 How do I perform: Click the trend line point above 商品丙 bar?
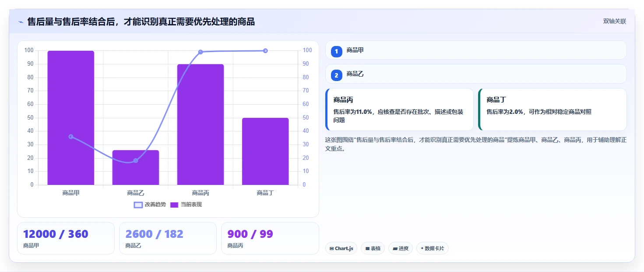coord(201,52)
